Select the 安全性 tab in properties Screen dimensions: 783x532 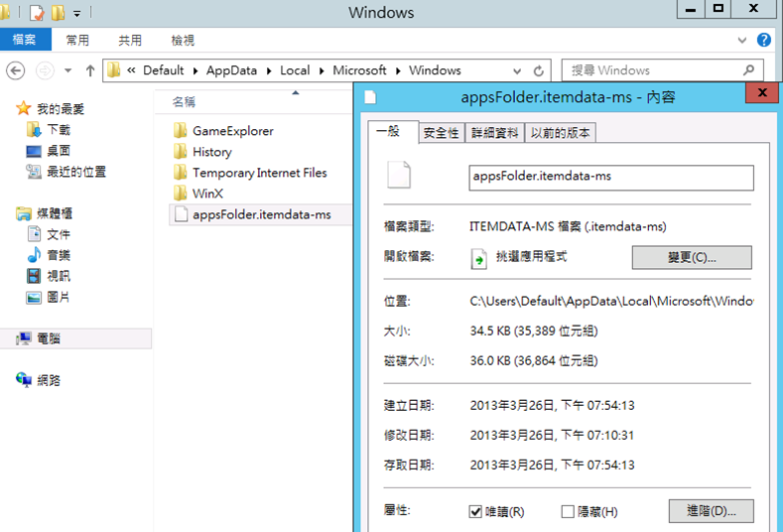(x=441, y=133)
